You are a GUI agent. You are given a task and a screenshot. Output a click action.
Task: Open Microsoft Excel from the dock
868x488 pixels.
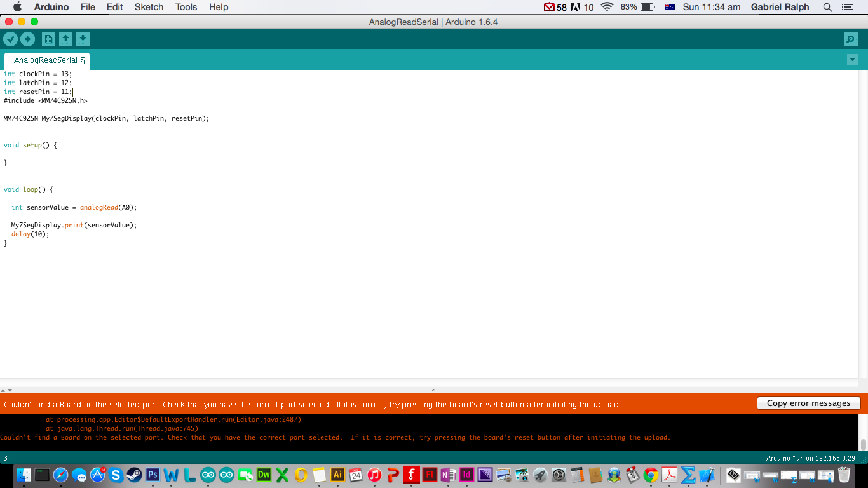282,475
